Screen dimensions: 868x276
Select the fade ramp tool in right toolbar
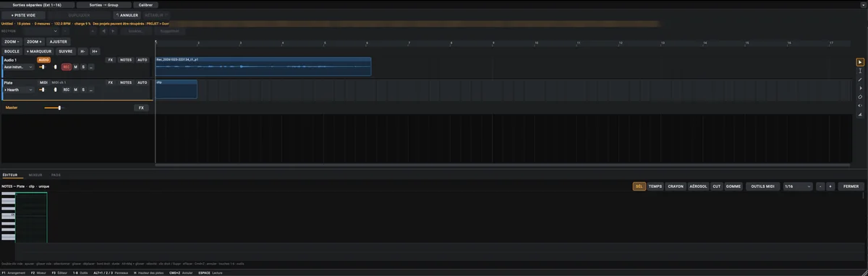pyautogui.click(x=860, y=114)
